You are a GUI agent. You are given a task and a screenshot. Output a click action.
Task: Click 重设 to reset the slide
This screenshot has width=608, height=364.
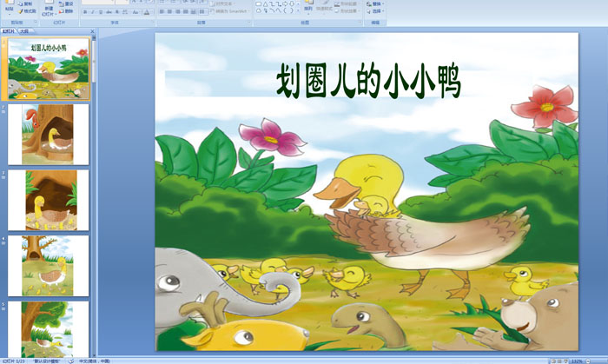[65, 3]
